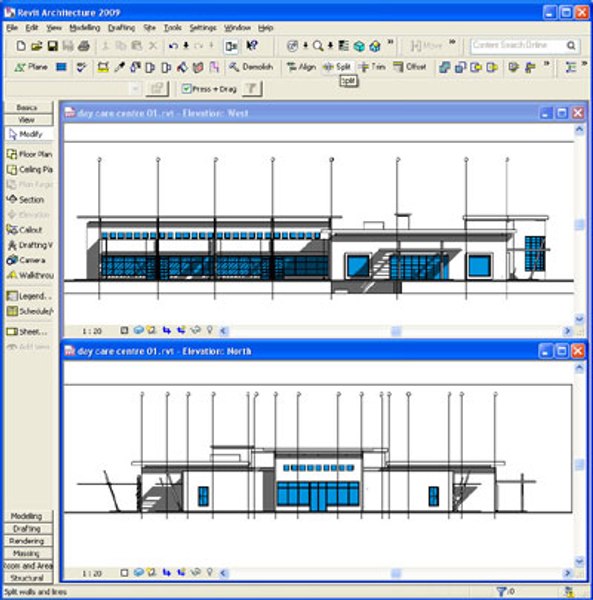Click the eyedropper Match Type icon

point(119,67)
